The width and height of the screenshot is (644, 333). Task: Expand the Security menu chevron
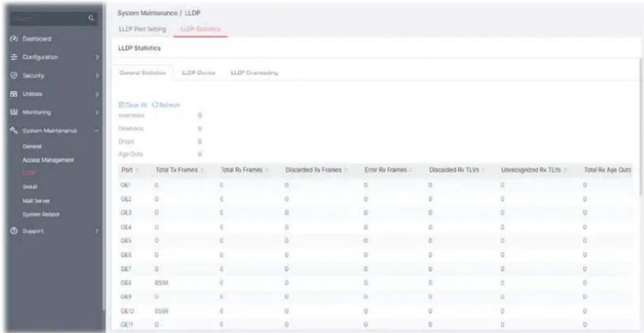(x=97, y=76)
